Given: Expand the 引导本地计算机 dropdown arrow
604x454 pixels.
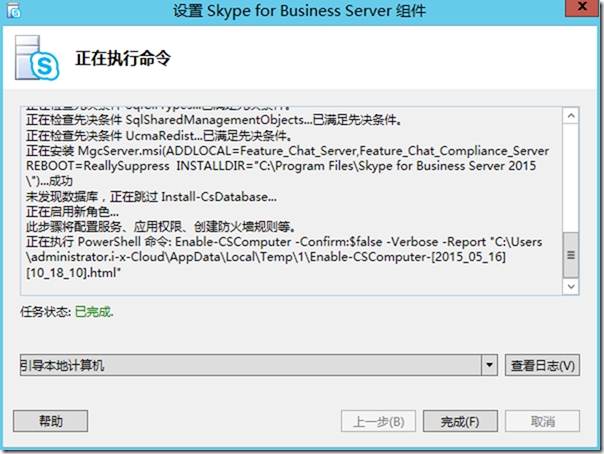Looking at the screenshot, I should tap(489, 365).
